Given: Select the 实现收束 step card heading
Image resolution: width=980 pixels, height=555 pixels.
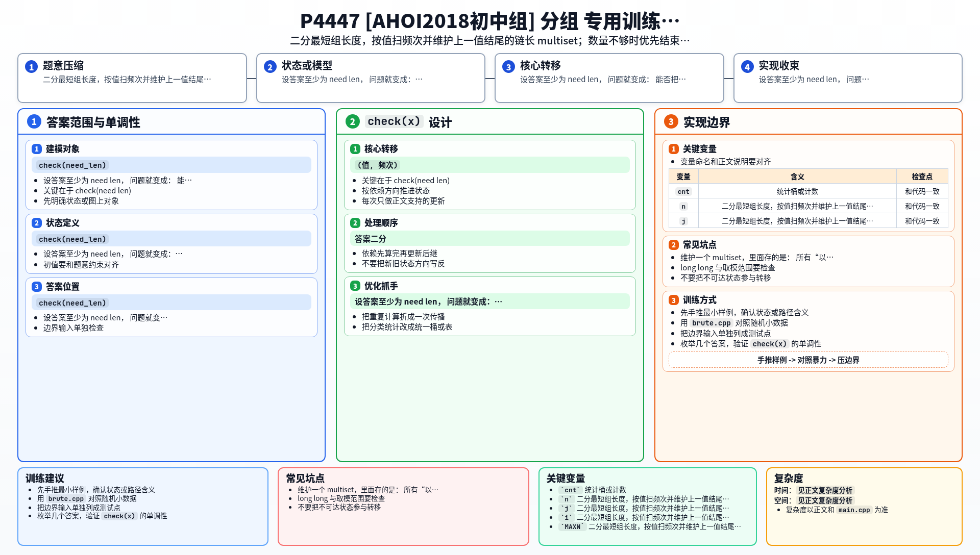Looking at the screenshot, I should click(779, 65).
